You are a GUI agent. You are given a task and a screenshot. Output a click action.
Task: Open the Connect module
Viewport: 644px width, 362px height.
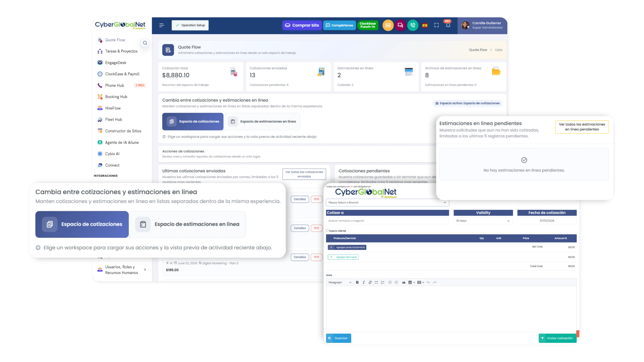point(112,165)
